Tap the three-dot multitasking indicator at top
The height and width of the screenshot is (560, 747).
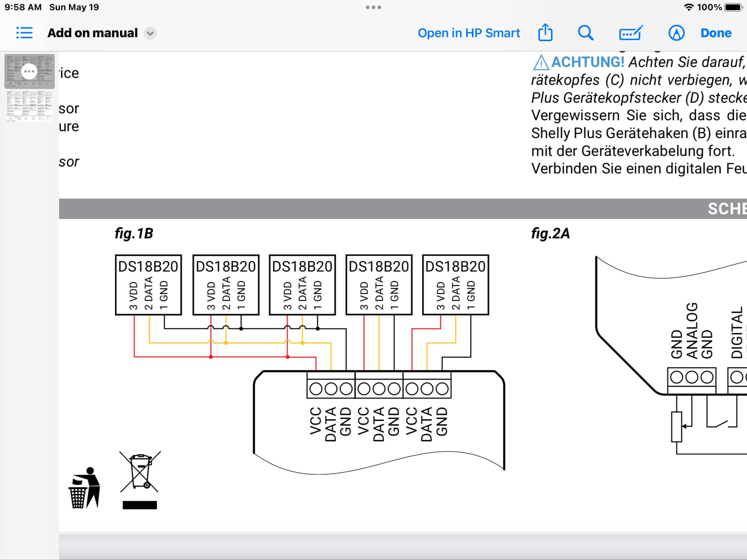(373, 7)
